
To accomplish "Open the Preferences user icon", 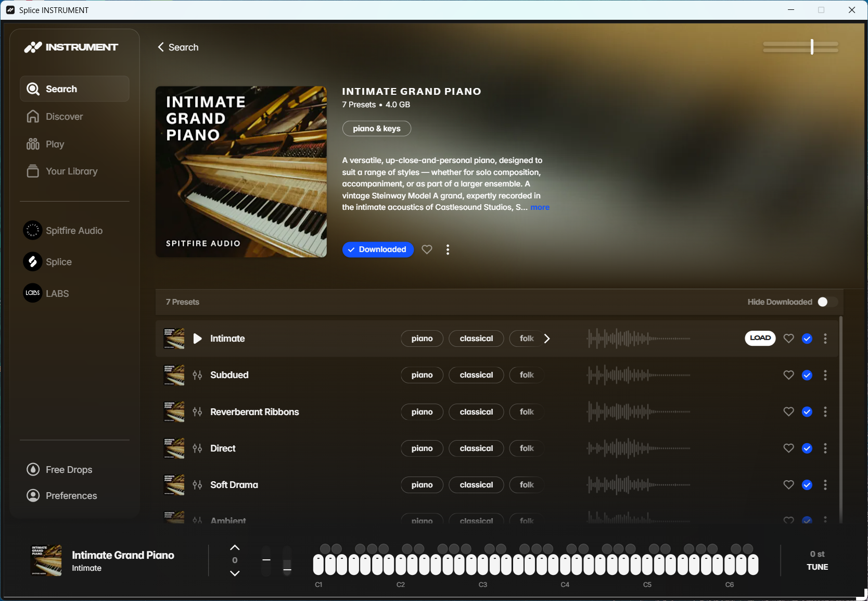I will tap(33, 496).
